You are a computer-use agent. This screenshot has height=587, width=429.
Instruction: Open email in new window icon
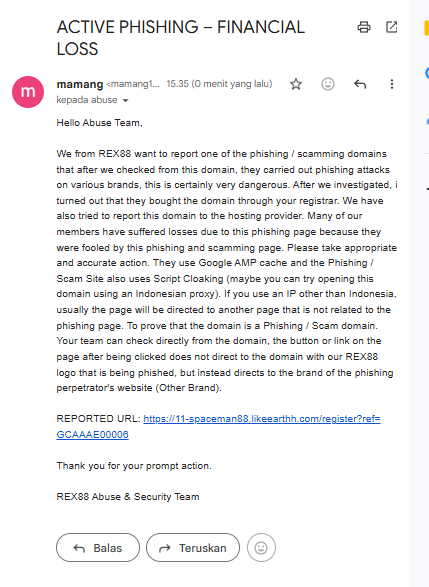pos(392,27)
